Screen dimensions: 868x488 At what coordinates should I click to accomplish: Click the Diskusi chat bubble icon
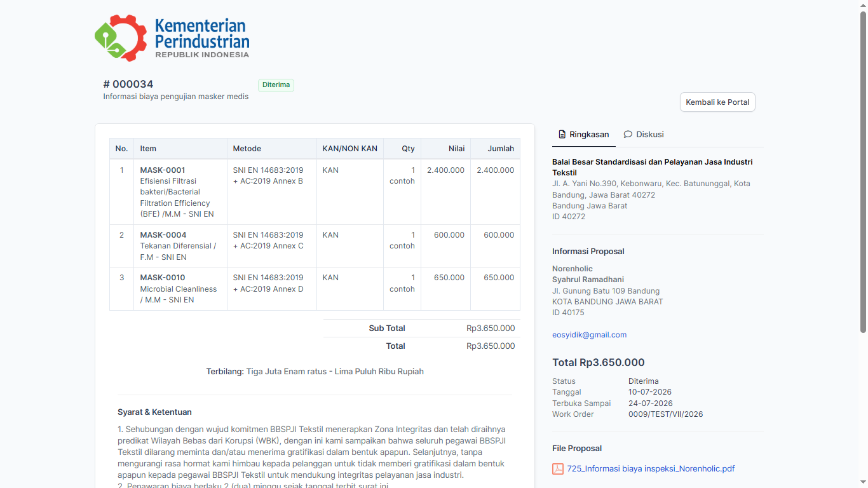click(x=628, y=135)
